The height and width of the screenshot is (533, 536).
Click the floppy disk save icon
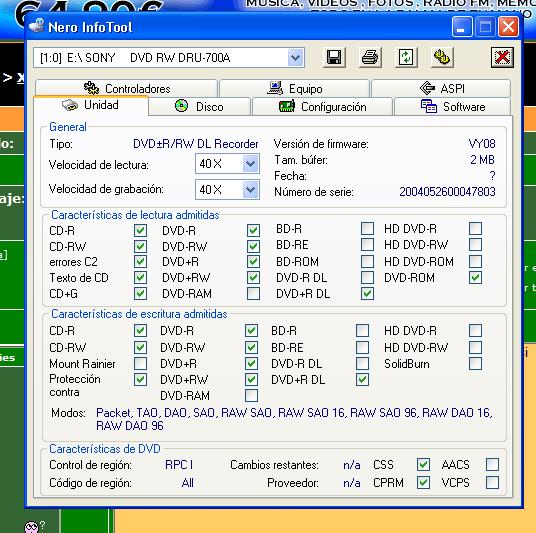[x=334, y=57]
